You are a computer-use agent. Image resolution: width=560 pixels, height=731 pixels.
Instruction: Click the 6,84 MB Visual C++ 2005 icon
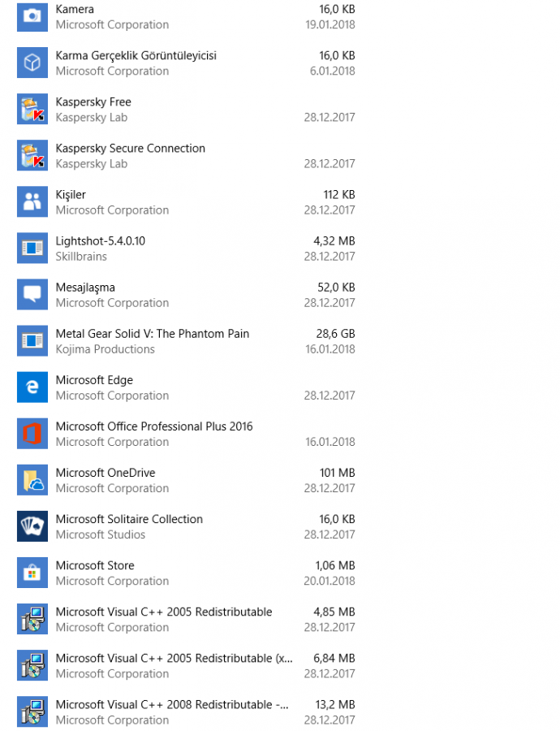(x=32, y=664)
